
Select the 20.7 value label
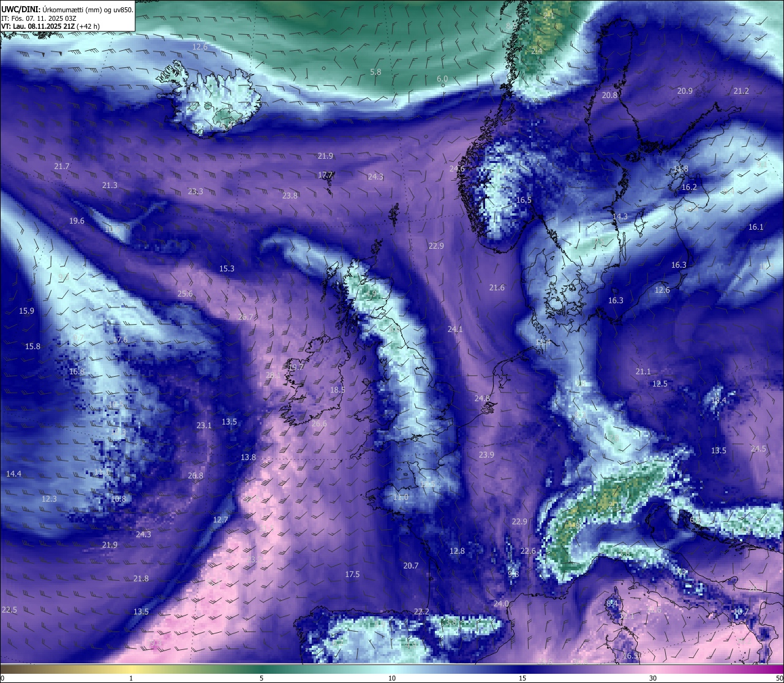(411, 565)
